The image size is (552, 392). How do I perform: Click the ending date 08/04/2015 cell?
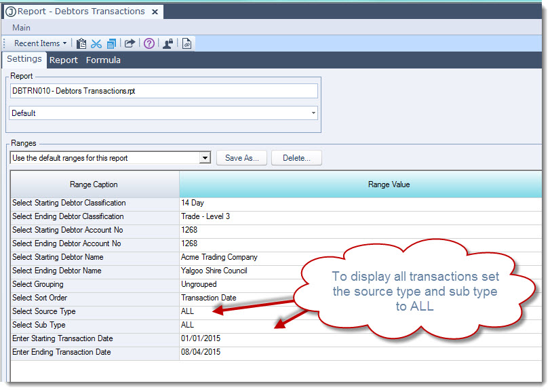(361, 352)
